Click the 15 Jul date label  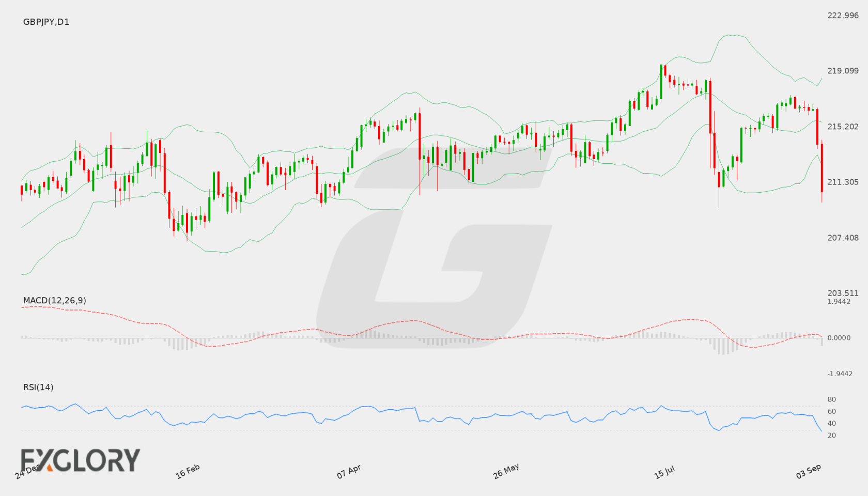pos(664,472)
